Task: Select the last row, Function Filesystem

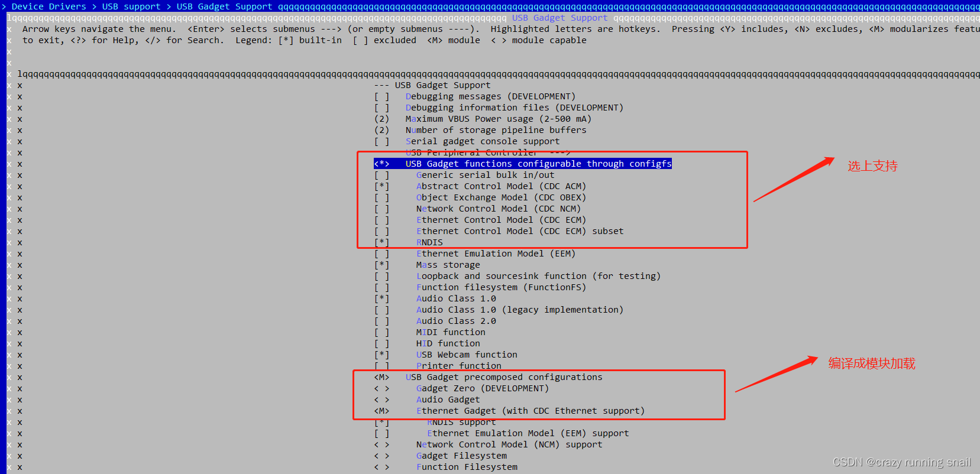Action: [x=467, y=467]
